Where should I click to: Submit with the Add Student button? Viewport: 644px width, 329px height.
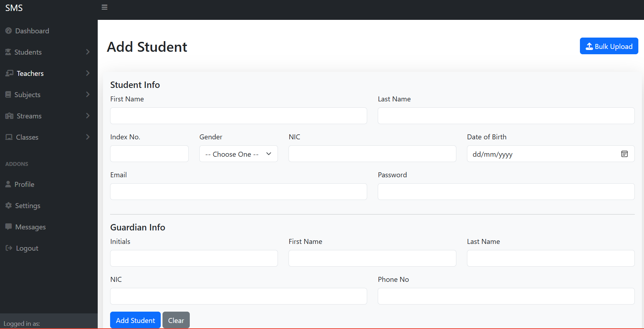135,320
